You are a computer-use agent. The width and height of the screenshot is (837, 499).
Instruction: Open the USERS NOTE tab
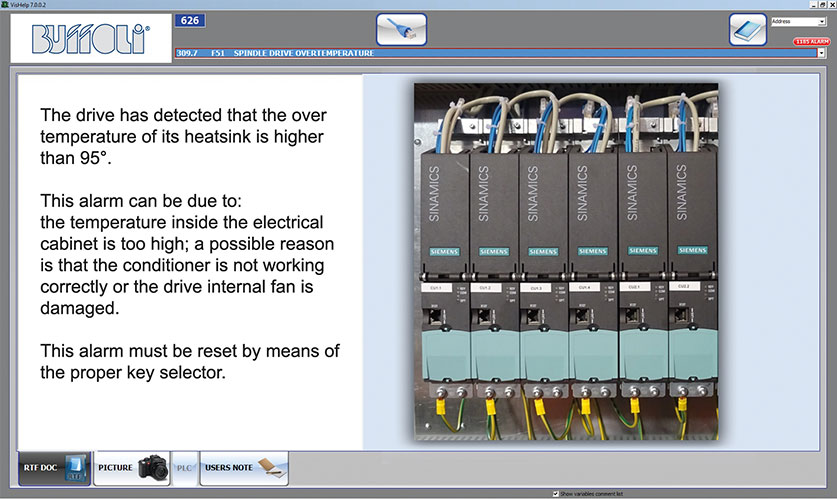tap(244, 468)
